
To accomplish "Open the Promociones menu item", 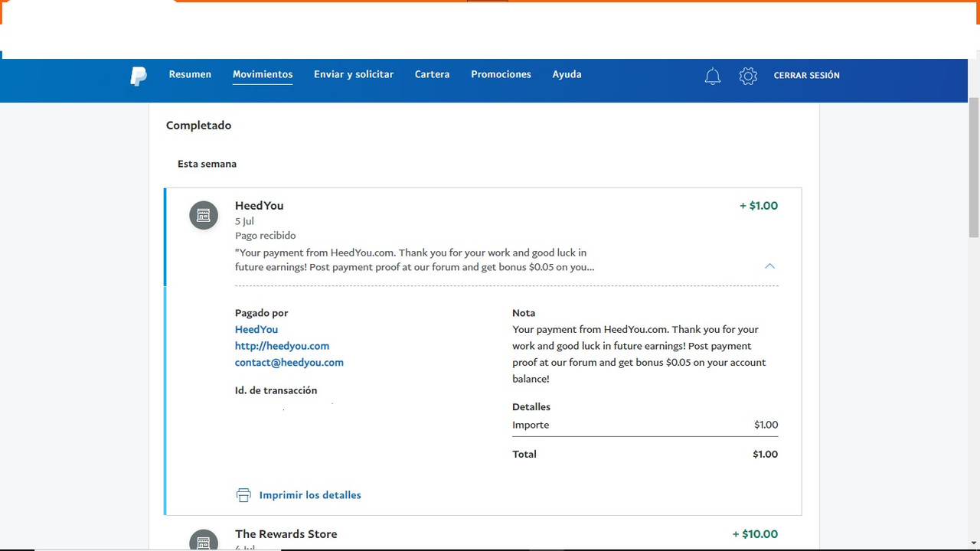I will 501,74.
